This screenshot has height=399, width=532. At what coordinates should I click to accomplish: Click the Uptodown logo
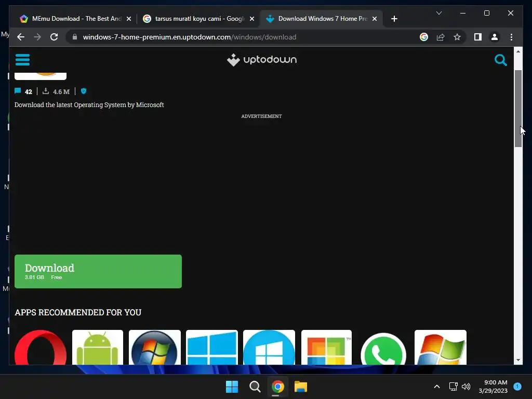tap(262, 60)
